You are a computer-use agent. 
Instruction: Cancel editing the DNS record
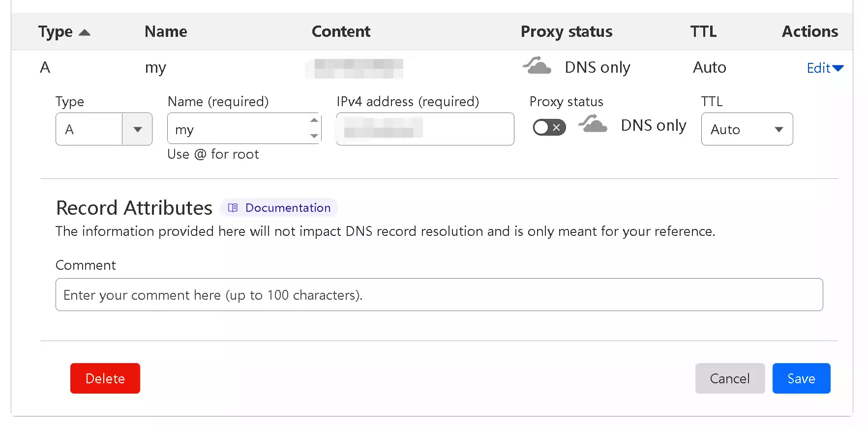pos(729,378)
